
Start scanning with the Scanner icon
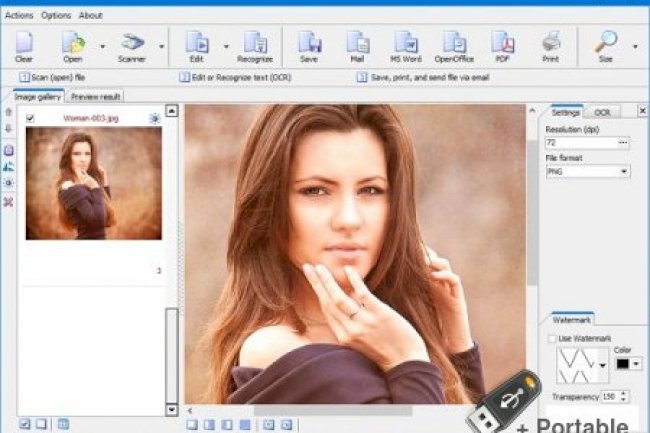pyautogui.click(x=131, y=44)
